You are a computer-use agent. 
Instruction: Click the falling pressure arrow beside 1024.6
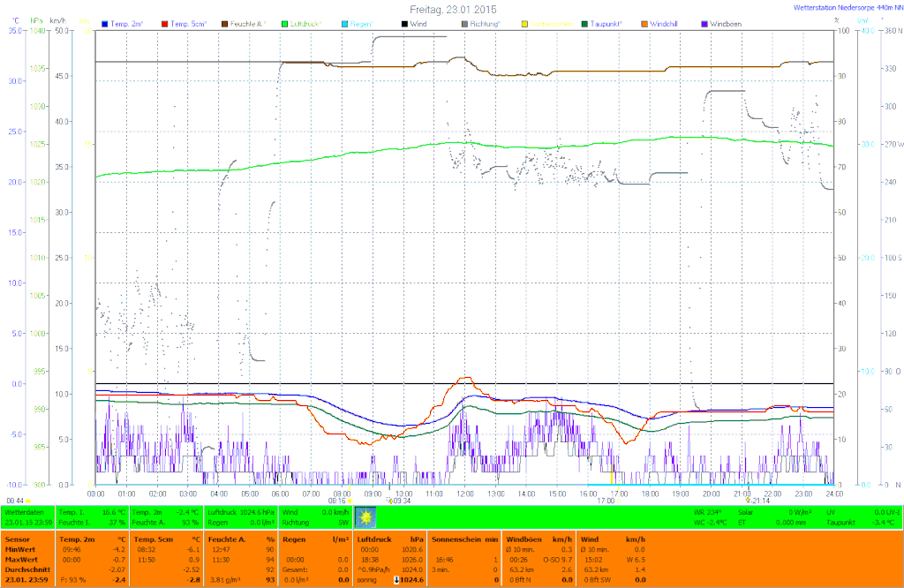(396, 579)
